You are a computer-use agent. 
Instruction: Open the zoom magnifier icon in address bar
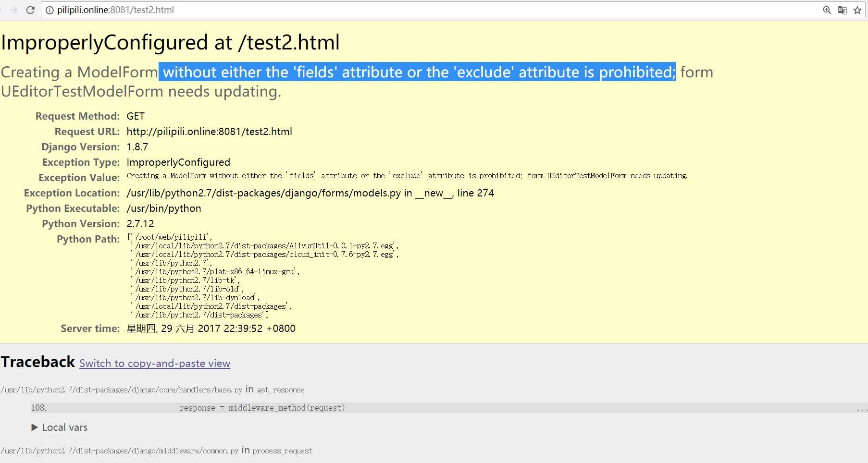(x=827, y=10)
